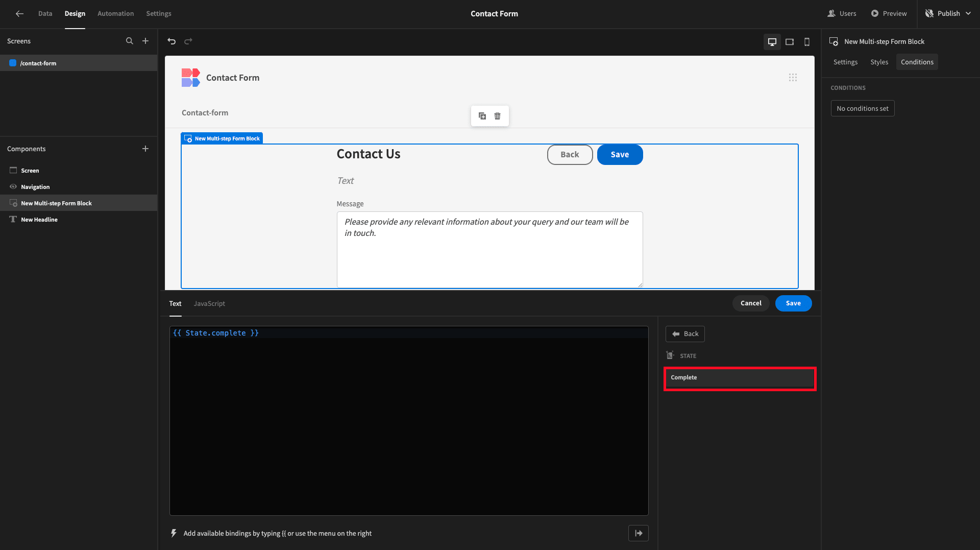Open the Automation tab
This screenshot has height=550, width=980.
pos(115,14)
